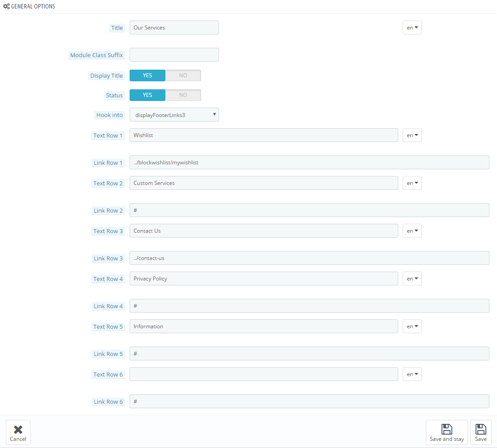The height and width of the screenshot is (448, 497).
Task: Click the Text Row 2 label
Action: pyautogui.click(x=108, y=184)
